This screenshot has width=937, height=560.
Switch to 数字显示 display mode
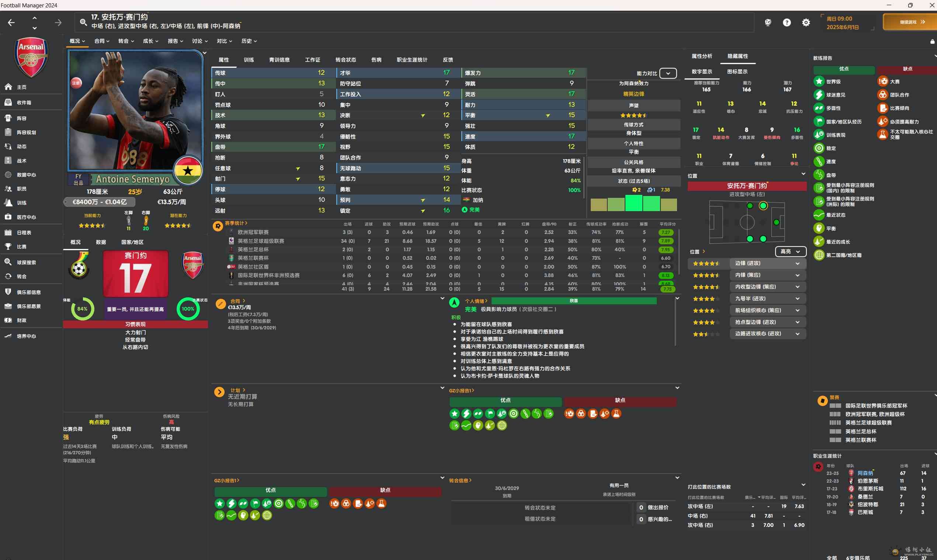[702, 71]
